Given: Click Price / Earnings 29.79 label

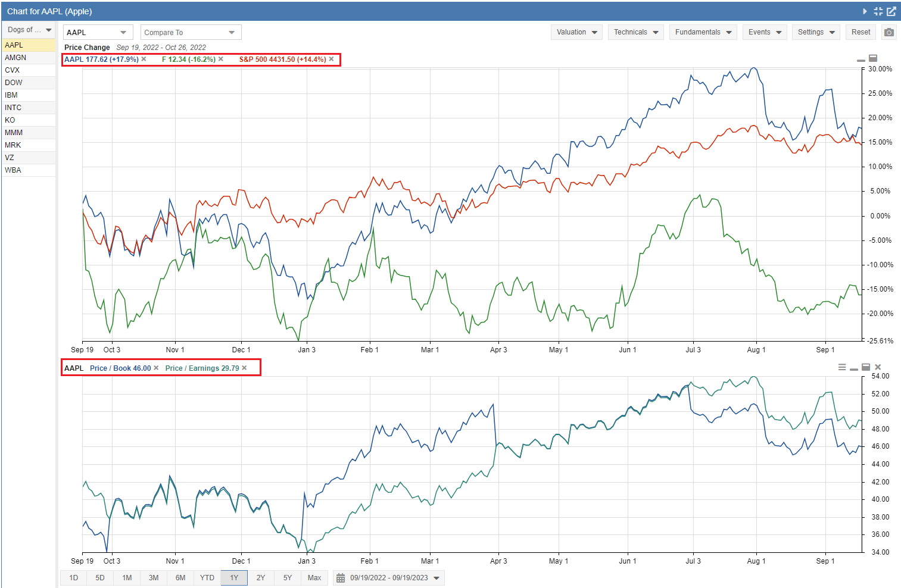Looking at the screenshot, I should (x=202, y=368).
